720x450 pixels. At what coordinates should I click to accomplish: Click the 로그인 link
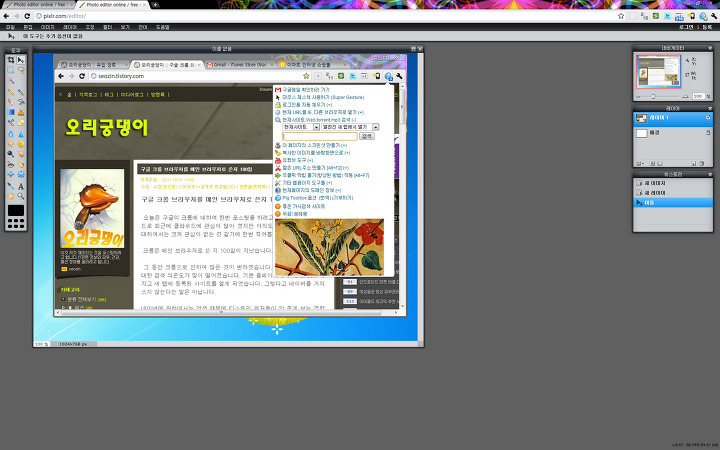point(686,27)
